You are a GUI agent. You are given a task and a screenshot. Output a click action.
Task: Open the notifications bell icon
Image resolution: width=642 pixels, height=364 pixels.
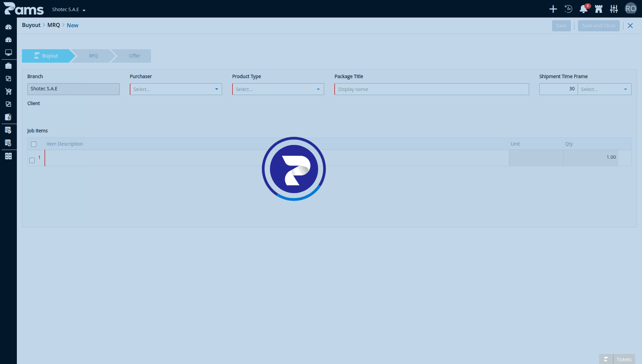(x=584, y=9)
